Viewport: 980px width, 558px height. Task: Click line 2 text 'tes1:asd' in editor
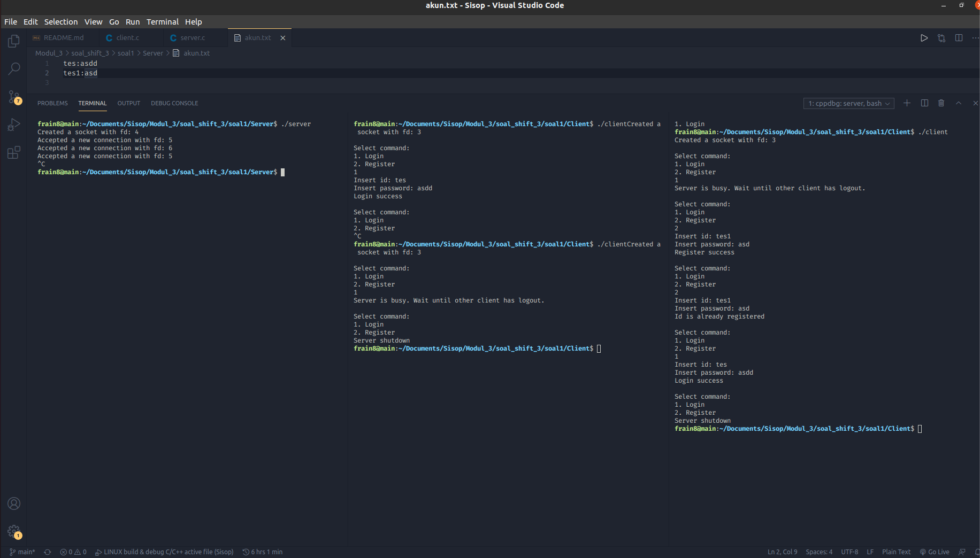click(80, 73)
